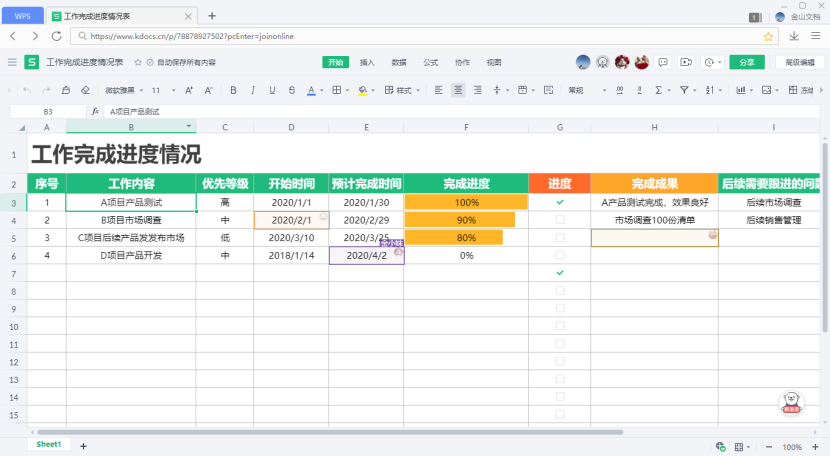
Task: Expand the fill color dropdown arrow
Action: pyautogui.click(x=373, y=91)
